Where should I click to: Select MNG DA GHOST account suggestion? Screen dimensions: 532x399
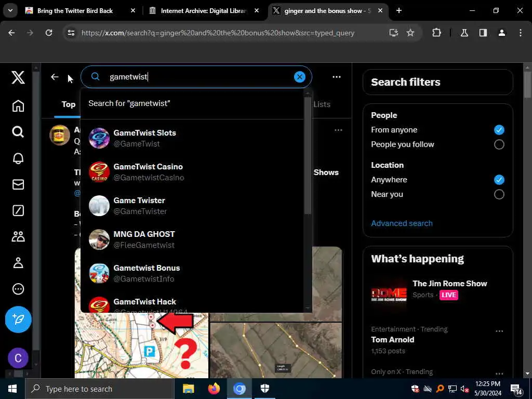(192, 240)
